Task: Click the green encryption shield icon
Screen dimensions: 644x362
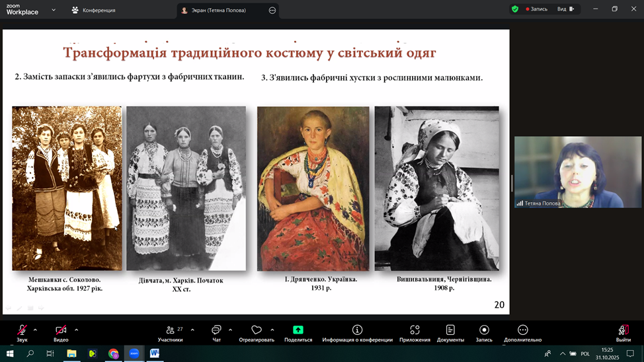Action: point(515,9)
